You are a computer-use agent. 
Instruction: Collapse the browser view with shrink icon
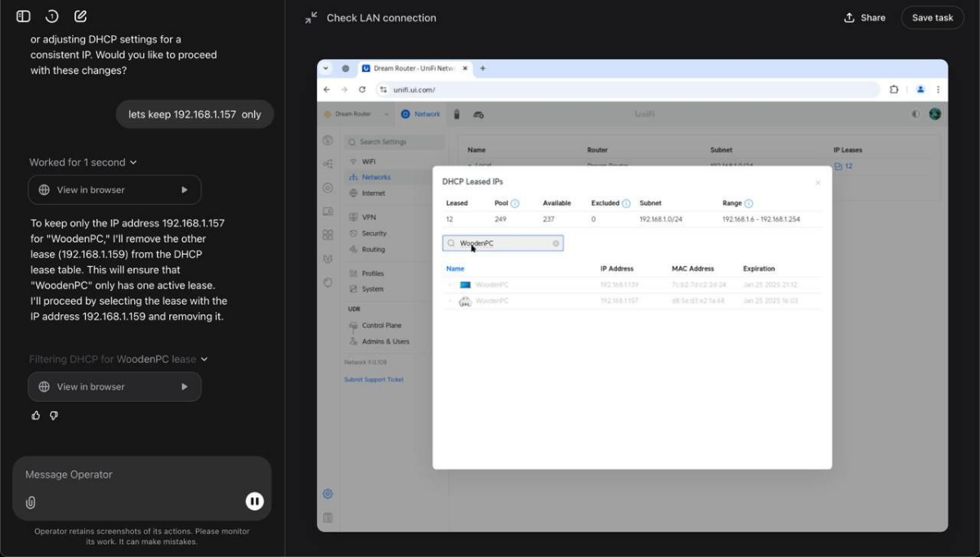[x=311, y=18]
